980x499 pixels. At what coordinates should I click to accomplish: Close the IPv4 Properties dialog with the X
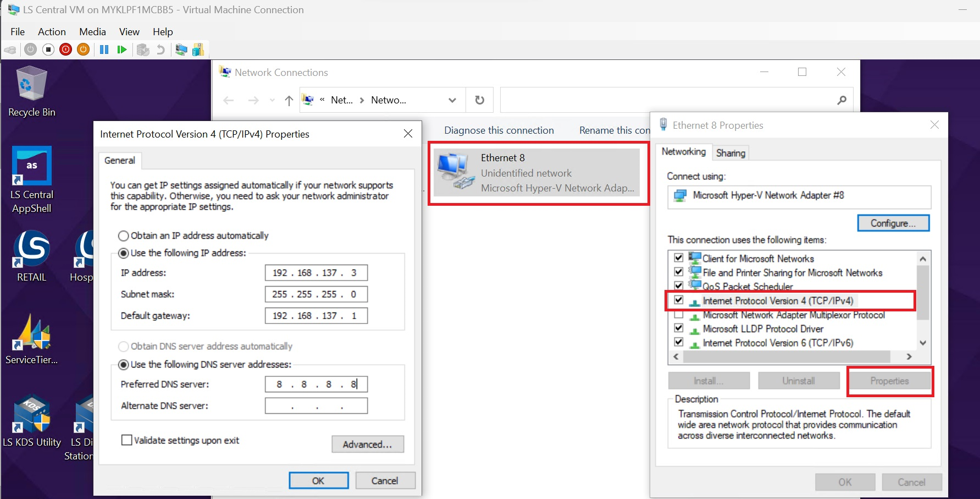408,134
